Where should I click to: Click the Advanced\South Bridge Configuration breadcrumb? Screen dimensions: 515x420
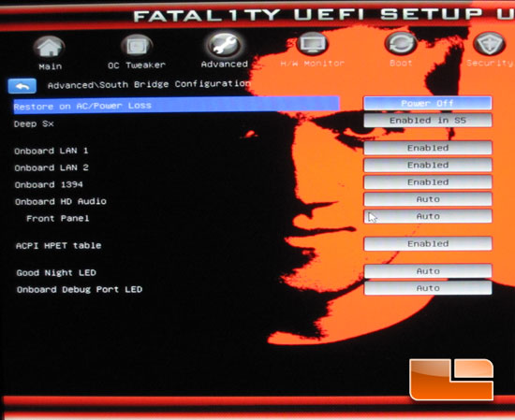[149, 85]
